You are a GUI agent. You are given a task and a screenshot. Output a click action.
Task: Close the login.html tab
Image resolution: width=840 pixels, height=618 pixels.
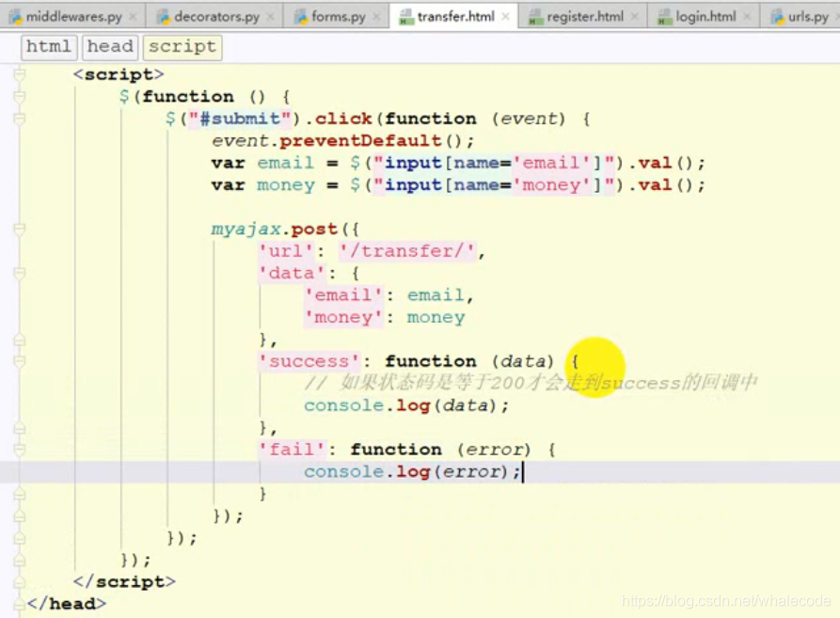pyautogui.click(x=747, y=17)
